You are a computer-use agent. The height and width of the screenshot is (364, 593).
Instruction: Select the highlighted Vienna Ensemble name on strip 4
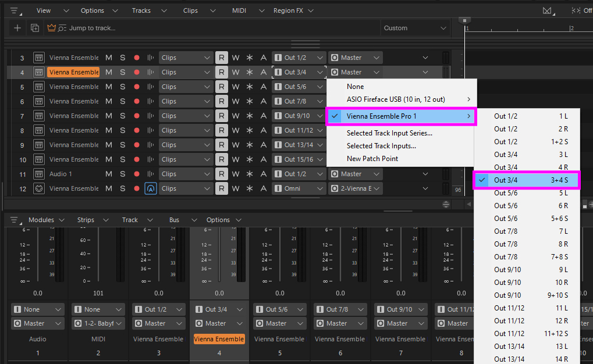point(219,339)
